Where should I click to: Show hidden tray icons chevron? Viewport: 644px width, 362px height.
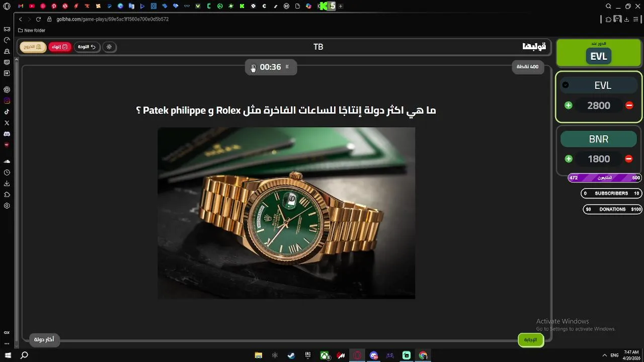click(x=605, y=355)
